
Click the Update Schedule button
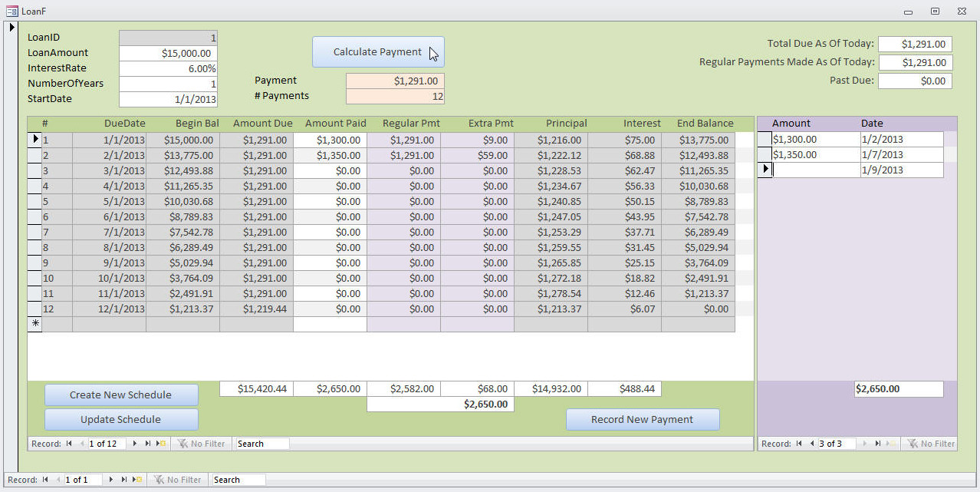point(121,419)
